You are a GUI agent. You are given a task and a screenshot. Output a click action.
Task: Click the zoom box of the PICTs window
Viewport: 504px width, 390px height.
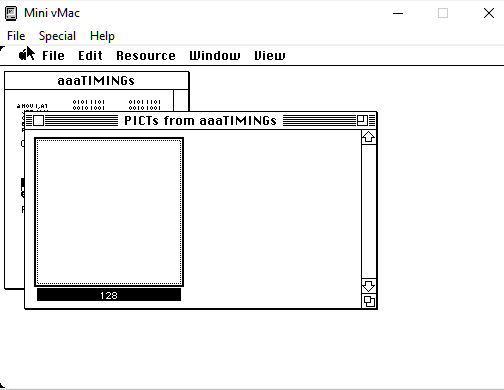(x=362, y=120)
